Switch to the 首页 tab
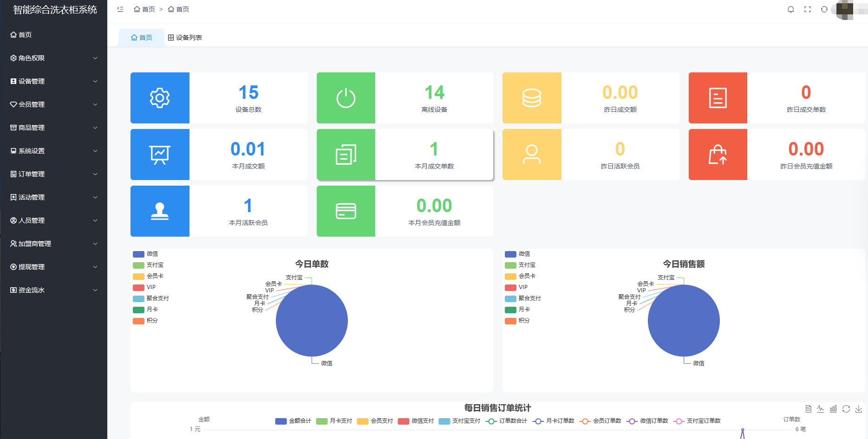 141,38
